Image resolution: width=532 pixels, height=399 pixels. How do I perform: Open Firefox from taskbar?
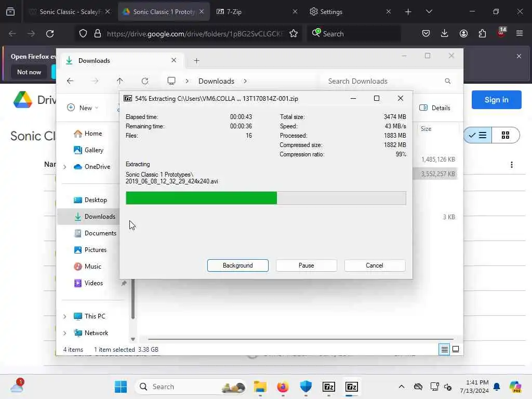coord(283,387)
